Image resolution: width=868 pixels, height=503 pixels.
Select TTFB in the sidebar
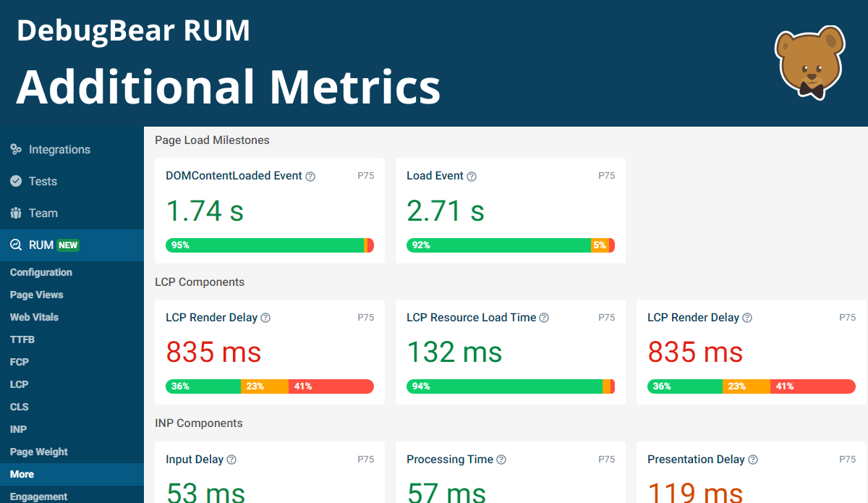22,339
